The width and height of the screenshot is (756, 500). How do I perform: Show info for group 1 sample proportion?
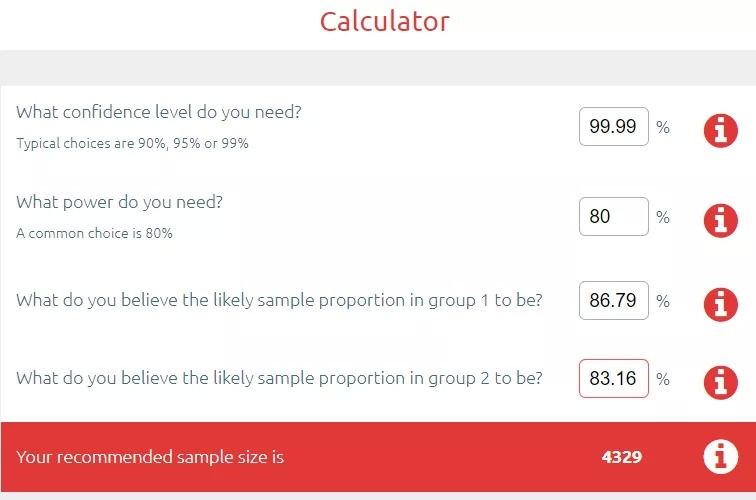(720, 303)
